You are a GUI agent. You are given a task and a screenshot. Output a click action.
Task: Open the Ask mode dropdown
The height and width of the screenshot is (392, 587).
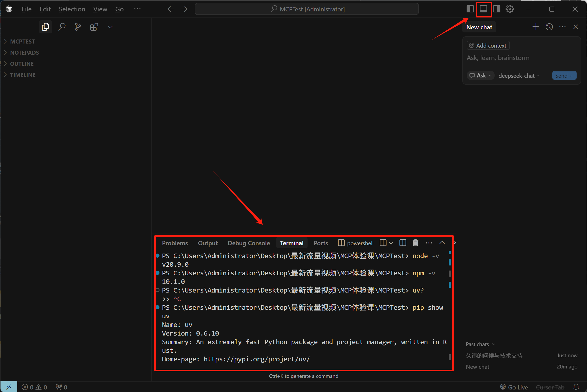480,75
